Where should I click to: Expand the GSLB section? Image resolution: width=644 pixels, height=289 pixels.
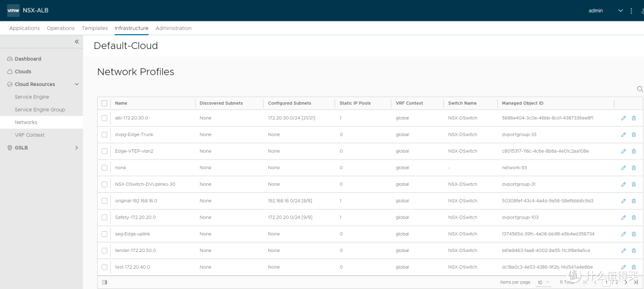click(76, 147)
